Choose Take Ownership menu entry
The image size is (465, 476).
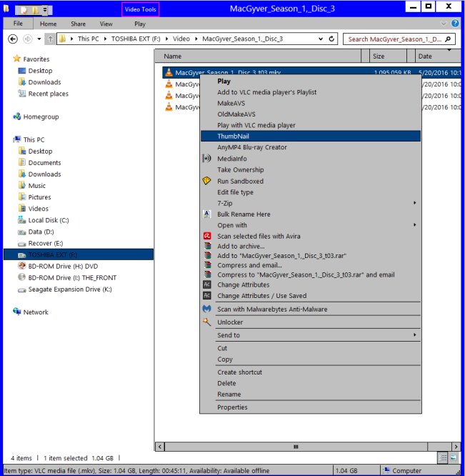pos(310,169)
